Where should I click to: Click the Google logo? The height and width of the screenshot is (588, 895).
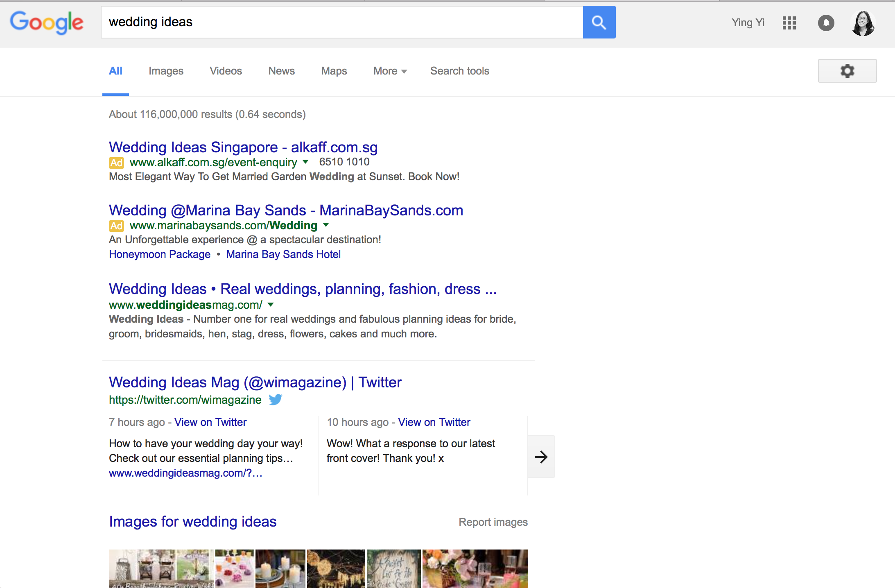click(47, 23)
